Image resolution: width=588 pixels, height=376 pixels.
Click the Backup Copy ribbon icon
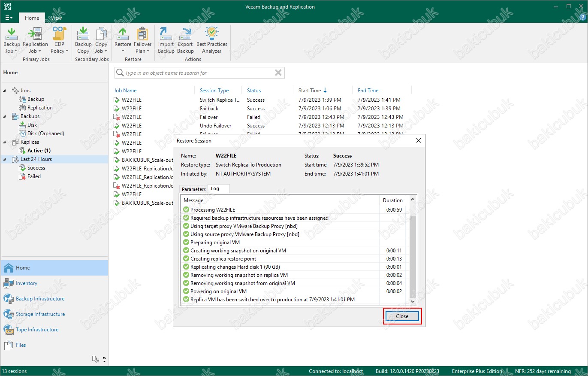[x=83, y=40]
